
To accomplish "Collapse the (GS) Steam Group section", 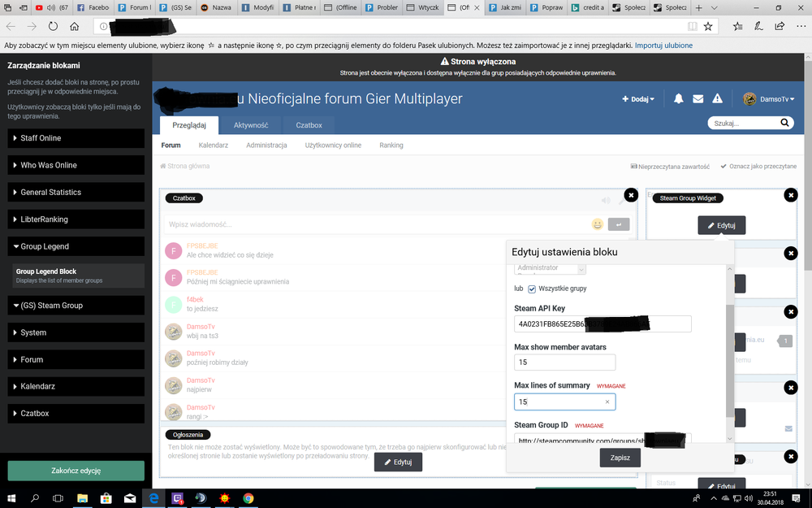I will 76,306.
